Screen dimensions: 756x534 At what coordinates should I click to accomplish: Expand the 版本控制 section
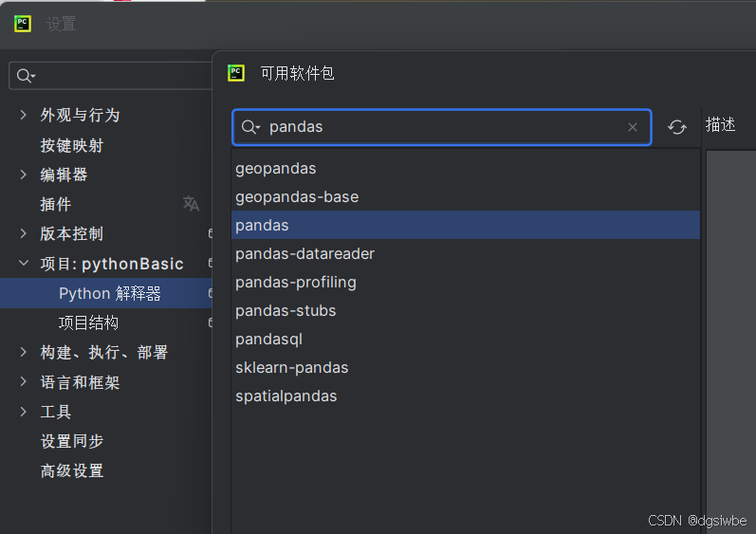(23, 233)
